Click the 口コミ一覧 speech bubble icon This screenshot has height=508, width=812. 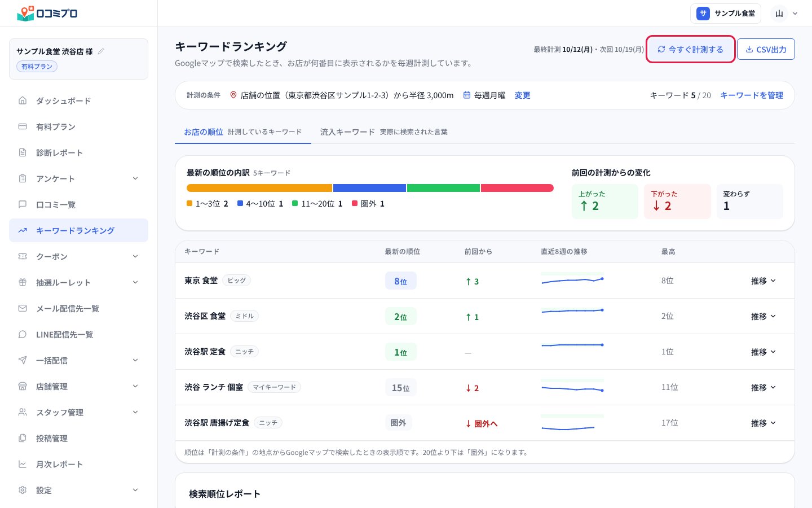(x=23, y=204)
